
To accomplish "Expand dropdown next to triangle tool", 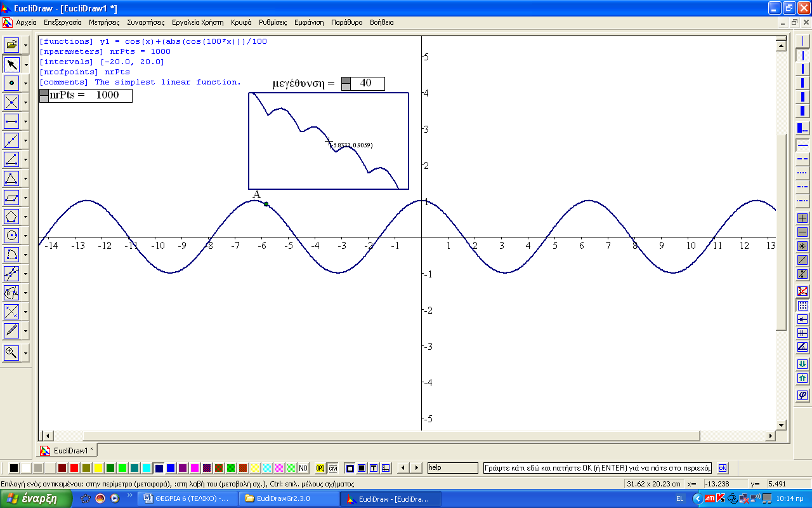I will 25,179.
